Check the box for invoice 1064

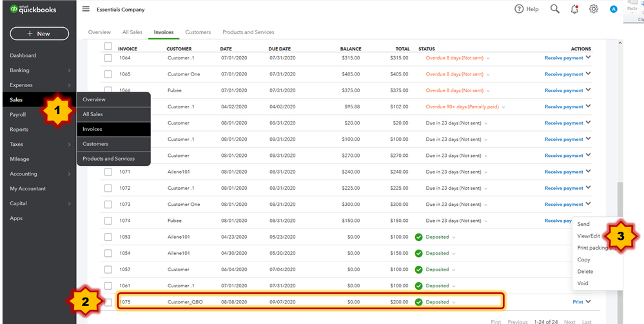click(x=108, y=58)
